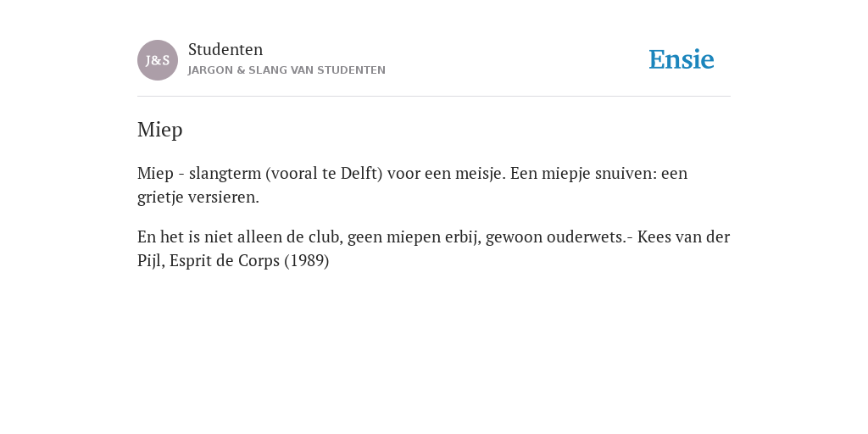
Task: Open the Ensie logo link
Action: coord(682,59)
